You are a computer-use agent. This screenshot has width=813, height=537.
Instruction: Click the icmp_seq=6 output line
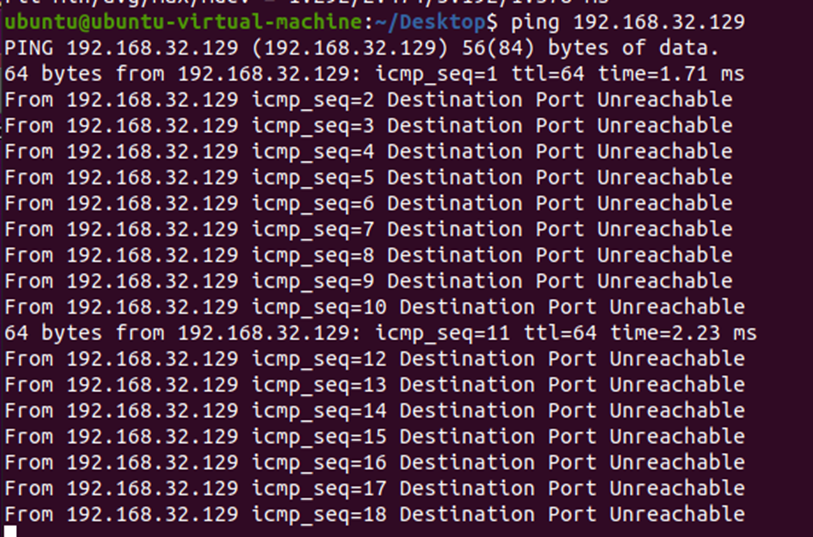tap(368, 203)
